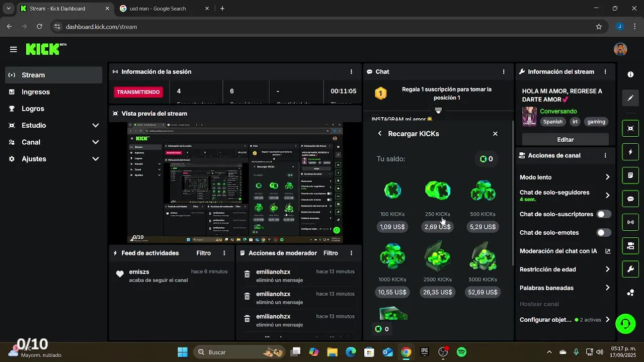This screenshot has height=362, width=644.
Task: Buy 1000 KICKs for 10,55 US$
Action: point(392,292)
